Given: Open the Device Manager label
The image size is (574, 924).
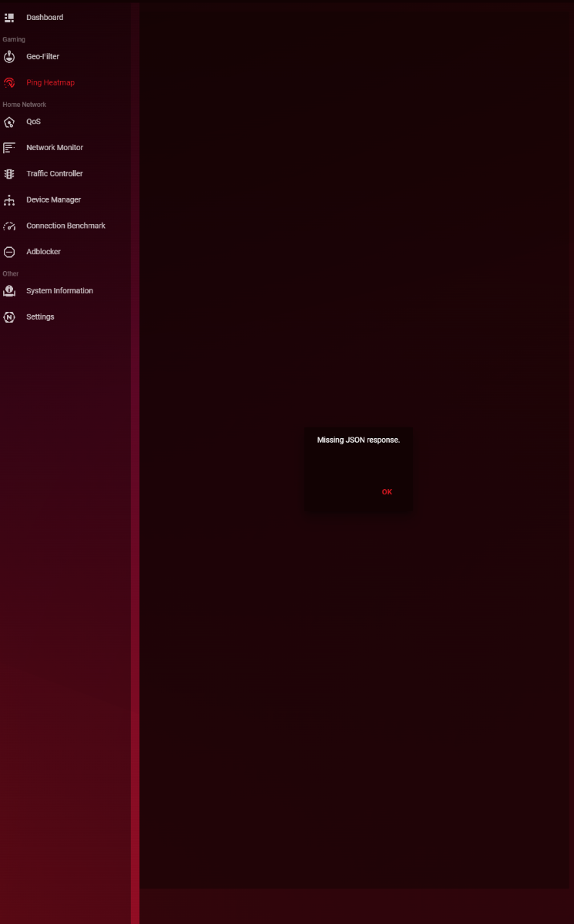Looking at the screenshot, I should [53, 200].
